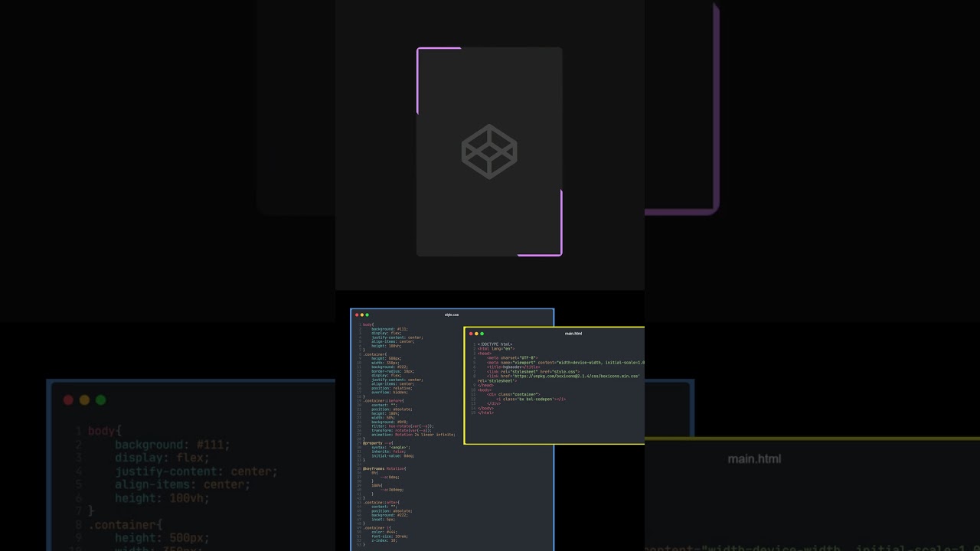The image size is (980, 551).
Task: Close the small main.html window, red dot
Action: tap(471, 334)
